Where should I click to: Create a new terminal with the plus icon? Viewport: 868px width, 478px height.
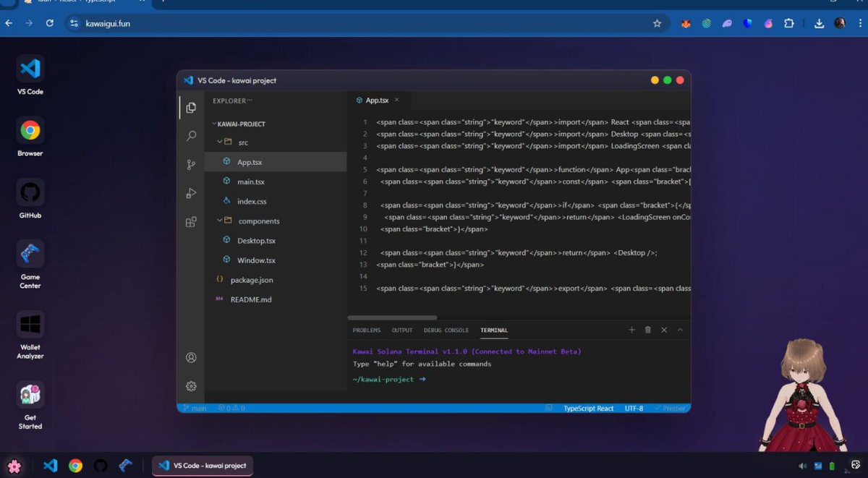tap(631, 330)
